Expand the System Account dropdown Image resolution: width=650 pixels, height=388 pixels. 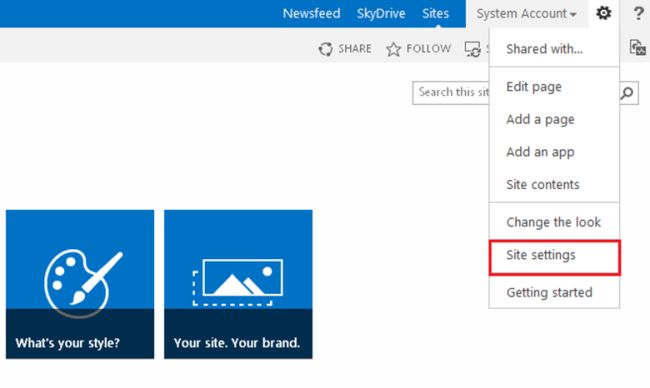point(526,14)
